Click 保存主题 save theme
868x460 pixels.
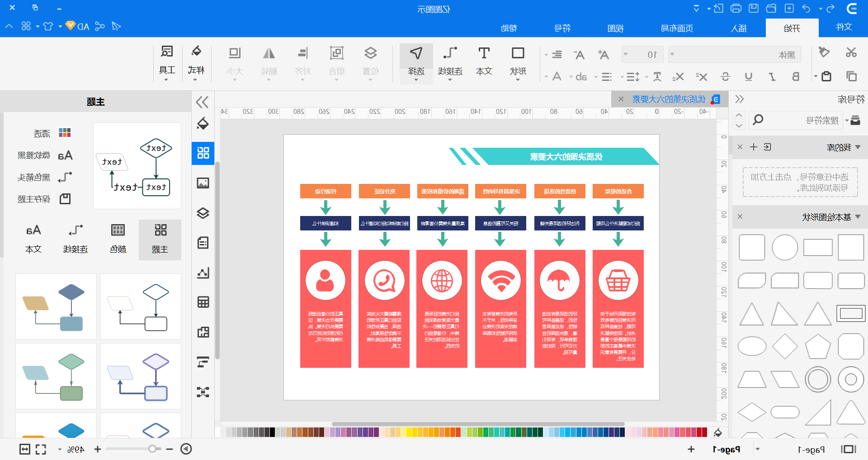(x=44, y=199)
